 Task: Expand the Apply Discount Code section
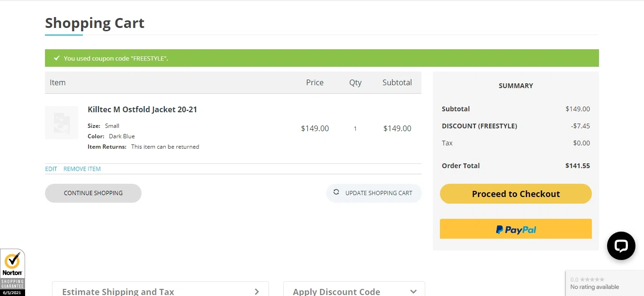(336, 292)
